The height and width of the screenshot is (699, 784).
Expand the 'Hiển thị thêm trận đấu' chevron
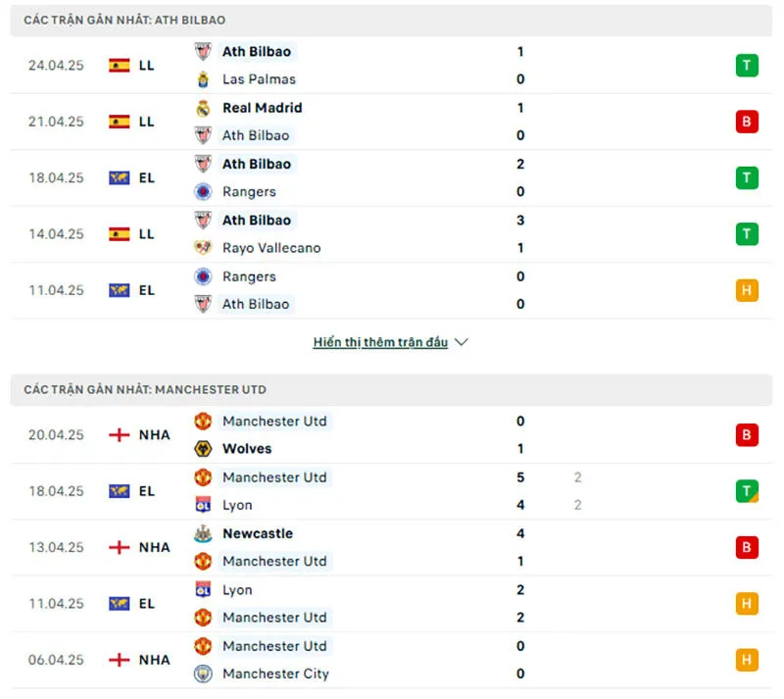pyautogui.click(x=462, y=342)
